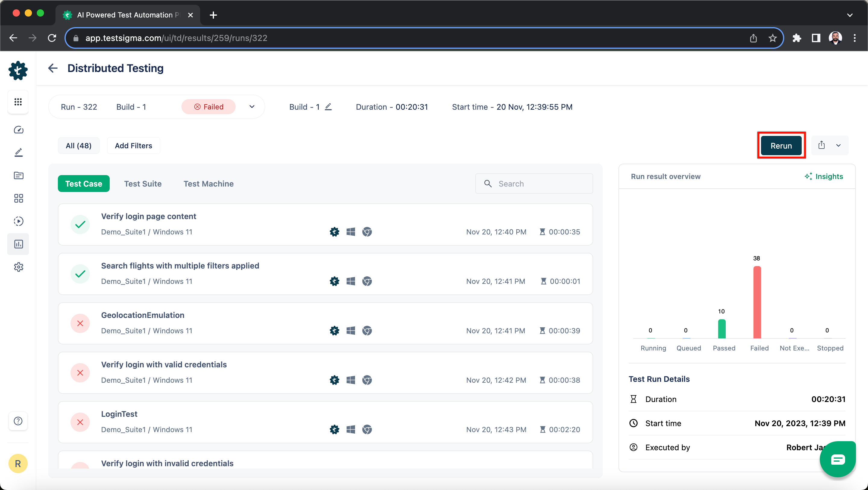The height and width of the screenshot is (490, 868).
Task: Go back using arrow beside Distributed Testing
Action: [53, 68]
